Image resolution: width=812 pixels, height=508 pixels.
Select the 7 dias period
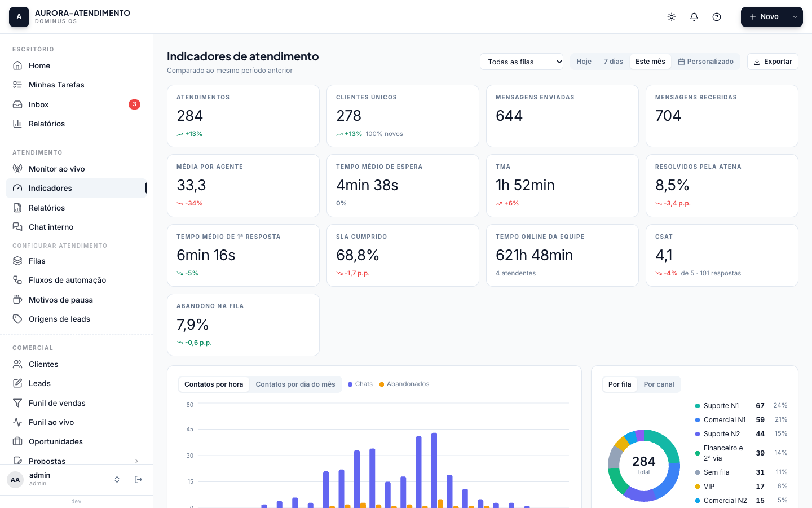613,62
